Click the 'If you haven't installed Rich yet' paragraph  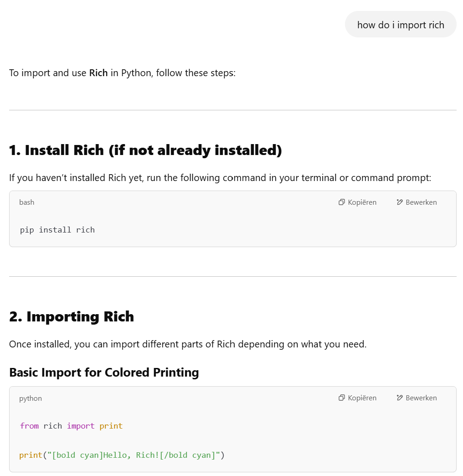[220, 178]
